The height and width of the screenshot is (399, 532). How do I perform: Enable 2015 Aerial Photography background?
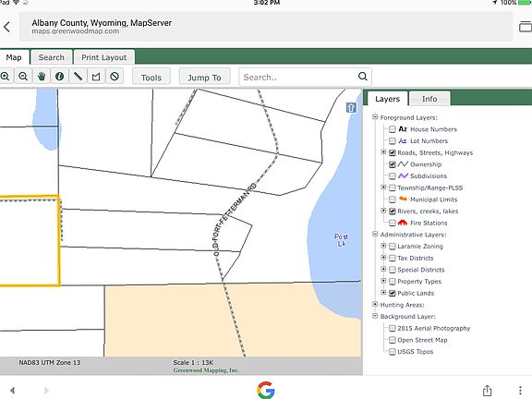coord(393,328)
